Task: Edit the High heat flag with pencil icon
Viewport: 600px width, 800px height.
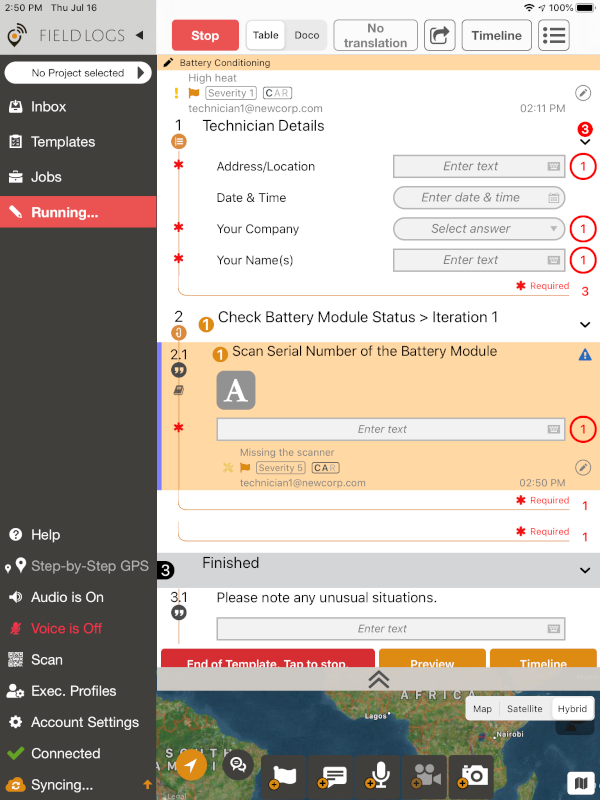Action: coord(583,93)
